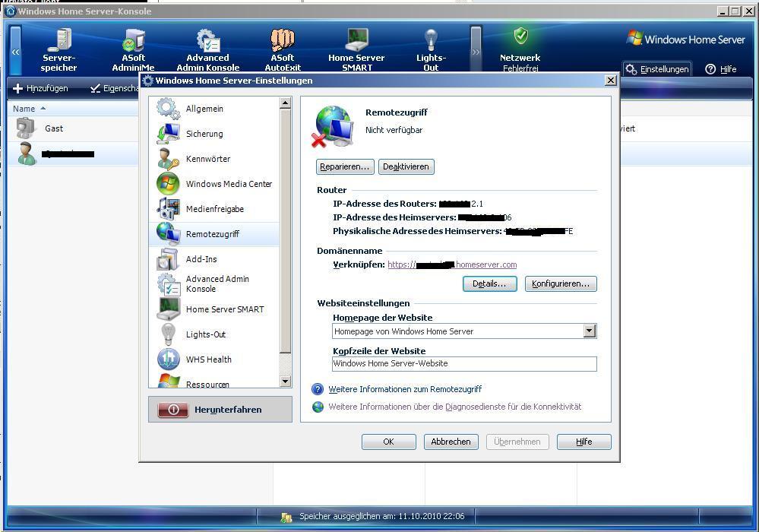Open Home Server SMART tab in top bar

tap(356, 50)
